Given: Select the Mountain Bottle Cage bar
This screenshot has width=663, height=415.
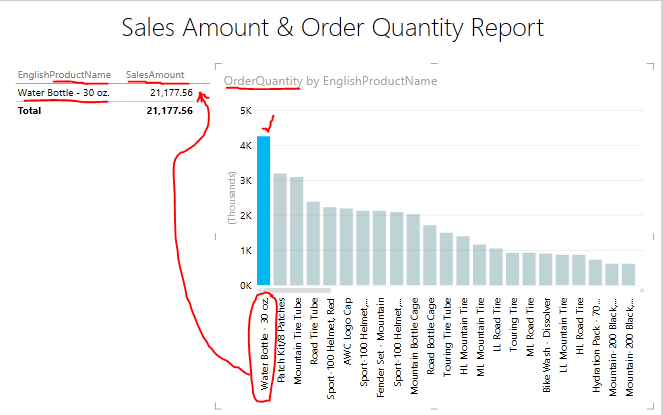Looking at the screenshot, I should tap(413, 250).
